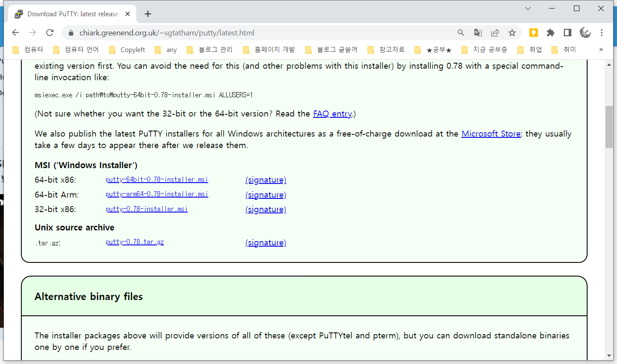Show hidden bookmarks overflow chevron
Image resolution: width=617 pixels, height=364 pixels.
click(x=601, y=50)
